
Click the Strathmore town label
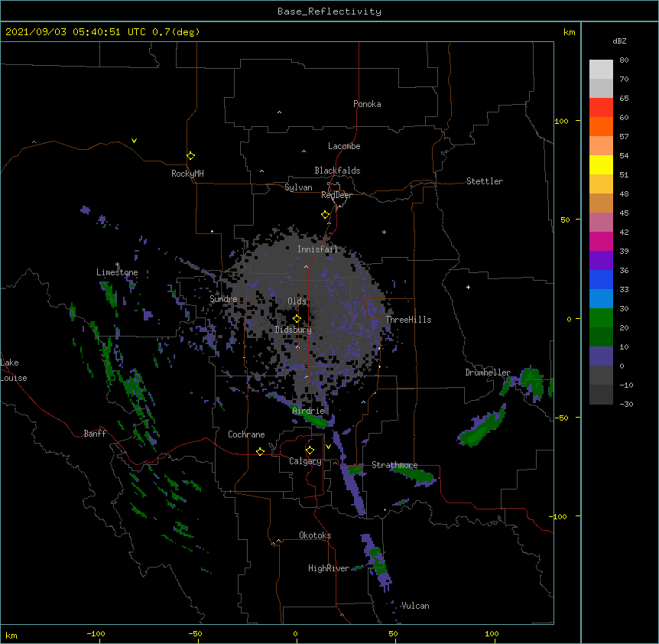[394, 465]
